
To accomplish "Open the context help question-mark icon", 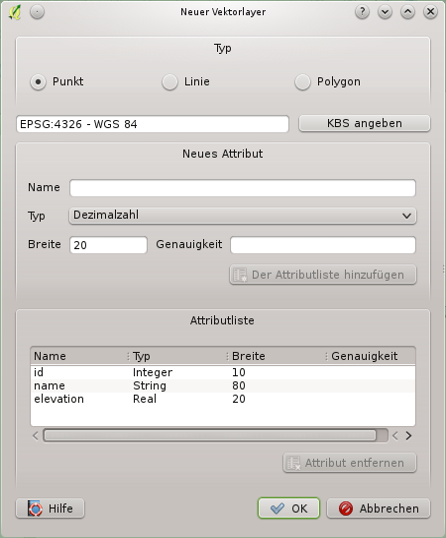I will pyautogui.click(x=362, y=12).
